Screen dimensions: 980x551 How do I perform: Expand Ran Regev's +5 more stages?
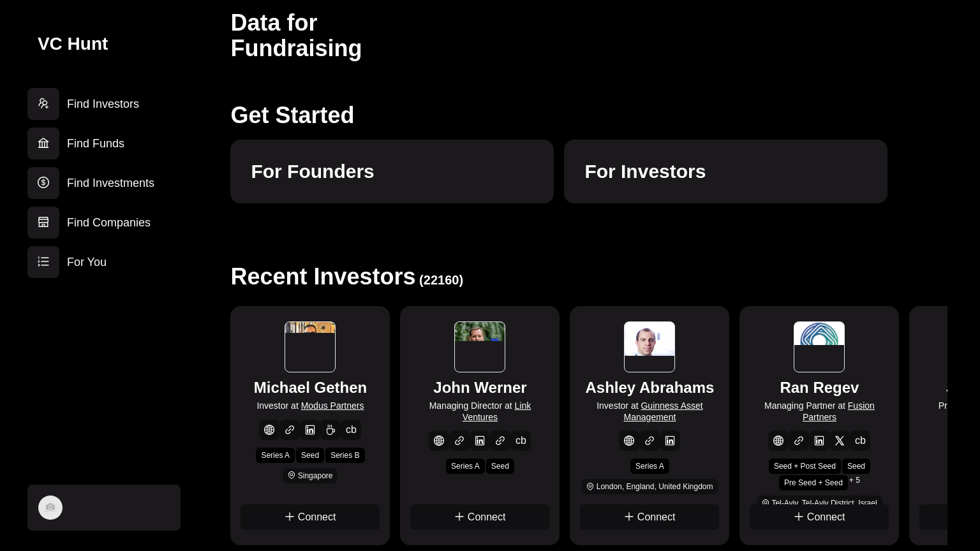click(x=854, y=480)
